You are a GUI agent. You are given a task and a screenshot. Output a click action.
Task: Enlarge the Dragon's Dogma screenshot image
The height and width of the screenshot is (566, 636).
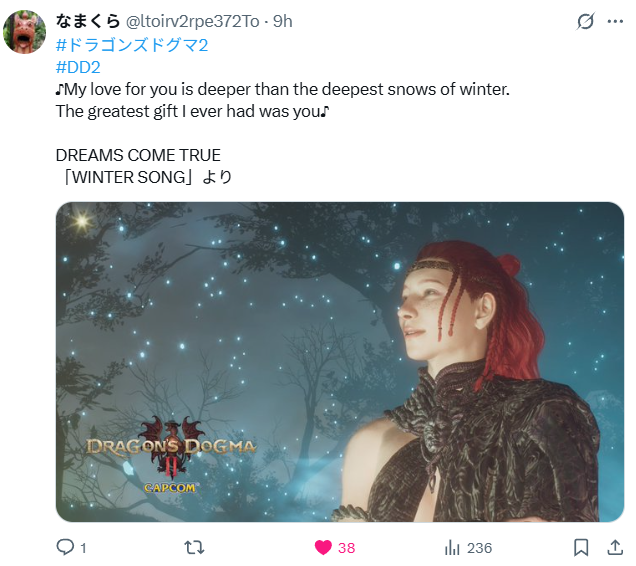[x=340, y=362]
